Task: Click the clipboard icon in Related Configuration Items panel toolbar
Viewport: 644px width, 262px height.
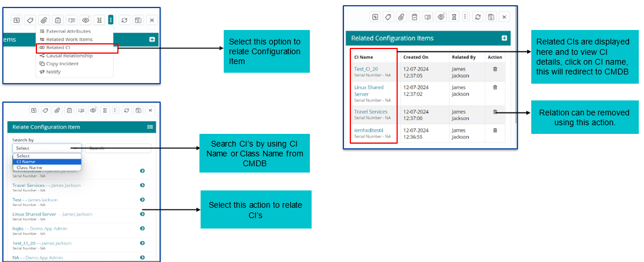Action: tap(414, 17)
